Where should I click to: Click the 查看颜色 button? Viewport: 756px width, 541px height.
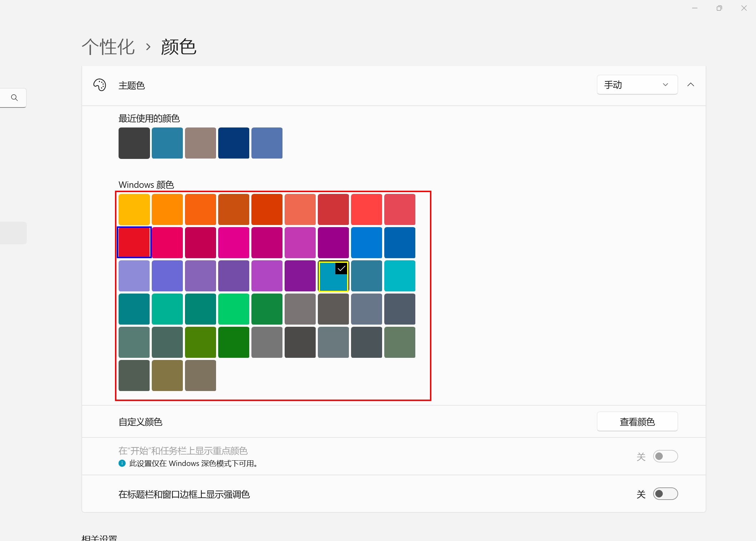pyautogui.click(x=637, y=422)
